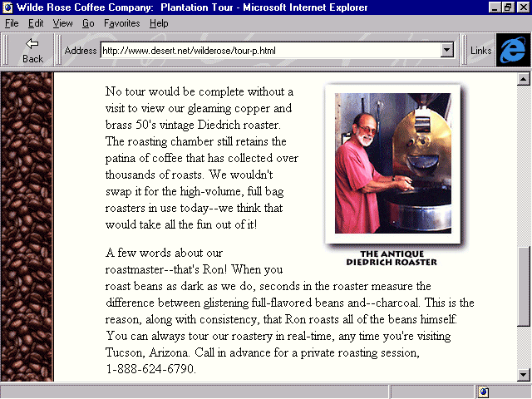532x399 pixels.
Task: Open the Go menu
Action: pos(88,23)
